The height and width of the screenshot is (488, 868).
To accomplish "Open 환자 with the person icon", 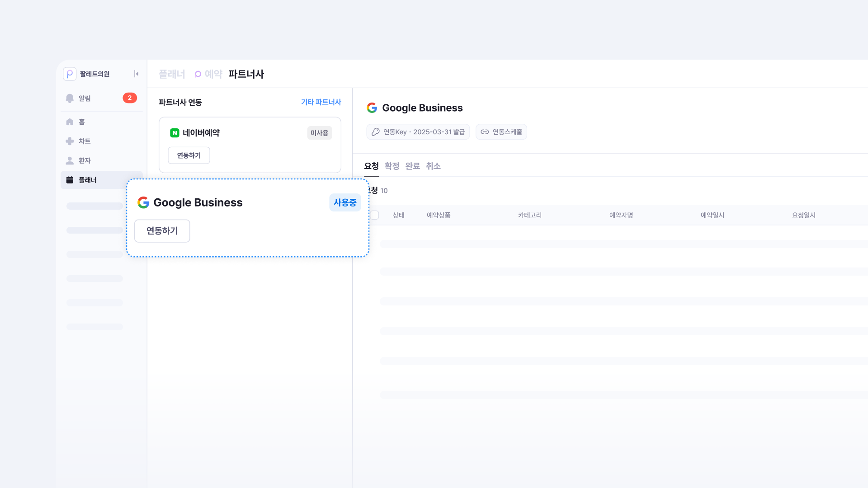I will click(x=70, y=160).
